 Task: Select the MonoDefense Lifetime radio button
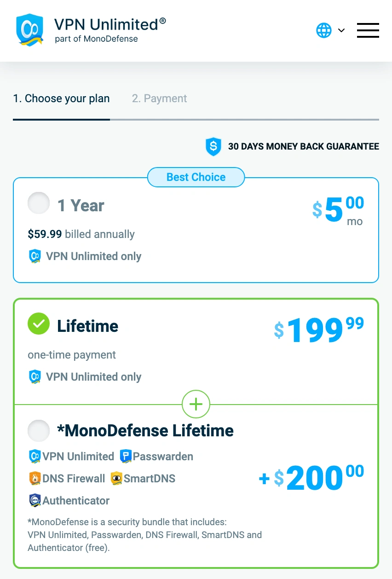coord(39,430)
